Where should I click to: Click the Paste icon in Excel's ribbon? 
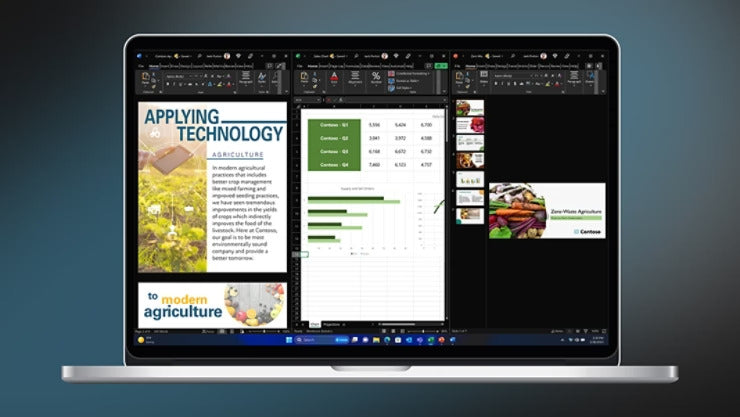(x=306, y=78)
